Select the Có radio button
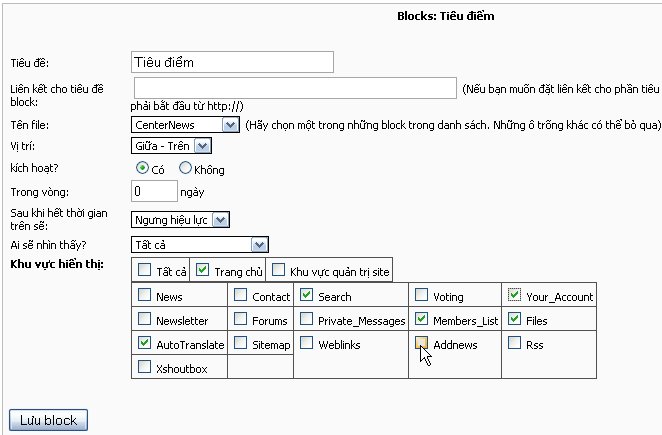The image size is (662, 435). (x=142, y=168)
